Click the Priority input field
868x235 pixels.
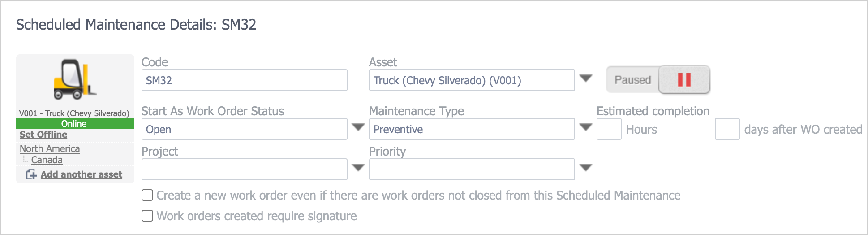472,169
